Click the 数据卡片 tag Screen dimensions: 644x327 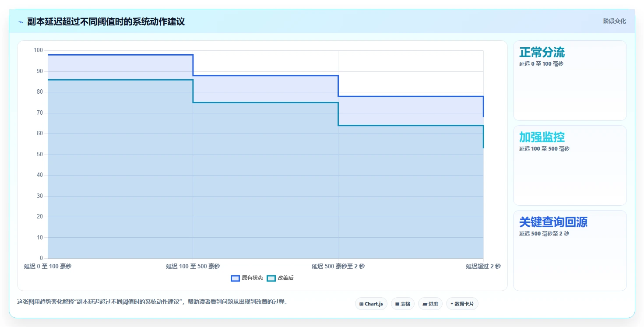click(462, 304)
